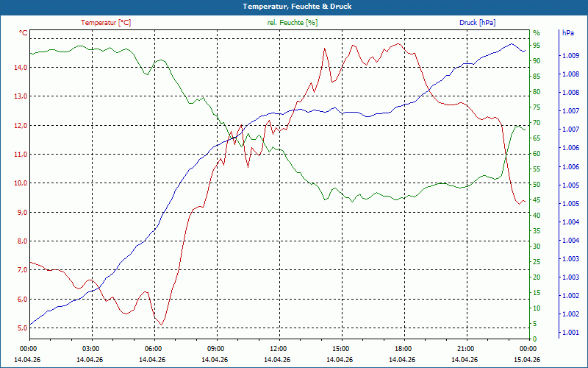Click the % unit label on humidity axis
The width and height of the screenshot is (588, 368).
tap(537, 33)
